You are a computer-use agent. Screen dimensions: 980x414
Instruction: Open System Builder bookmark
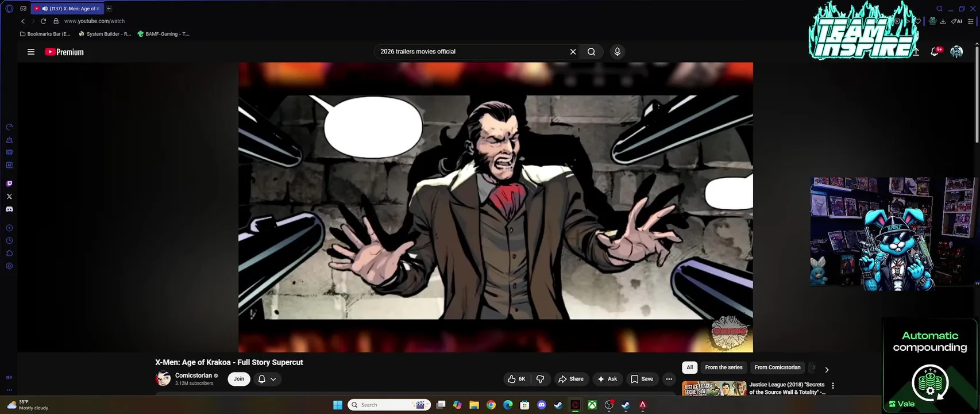[105, 34]
